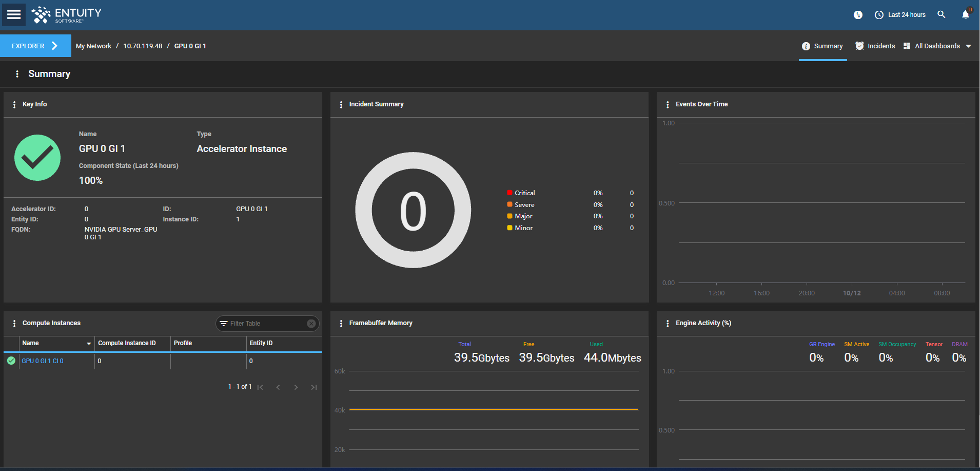This screenshot has width=980, height=471.
Task: Open the All Dashboards dropdown
Action: 937,46
